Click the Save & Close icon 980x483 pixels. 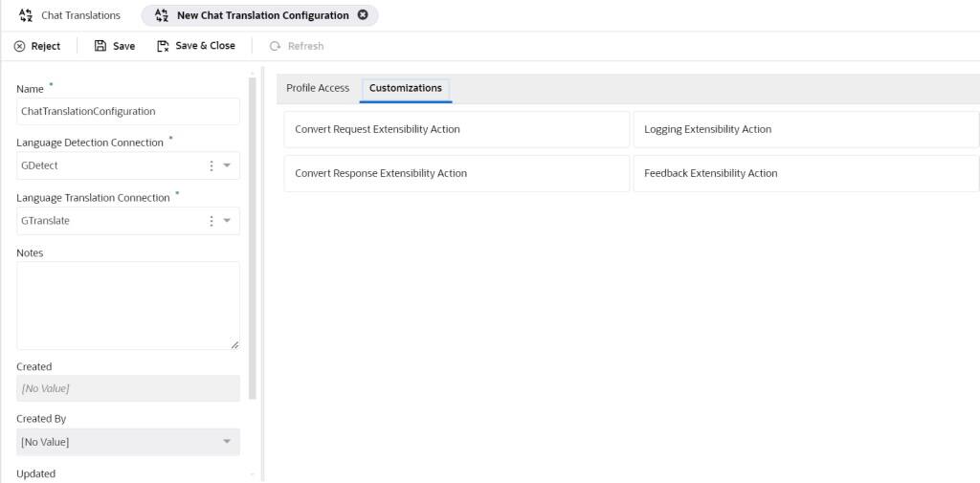(163, 46)
